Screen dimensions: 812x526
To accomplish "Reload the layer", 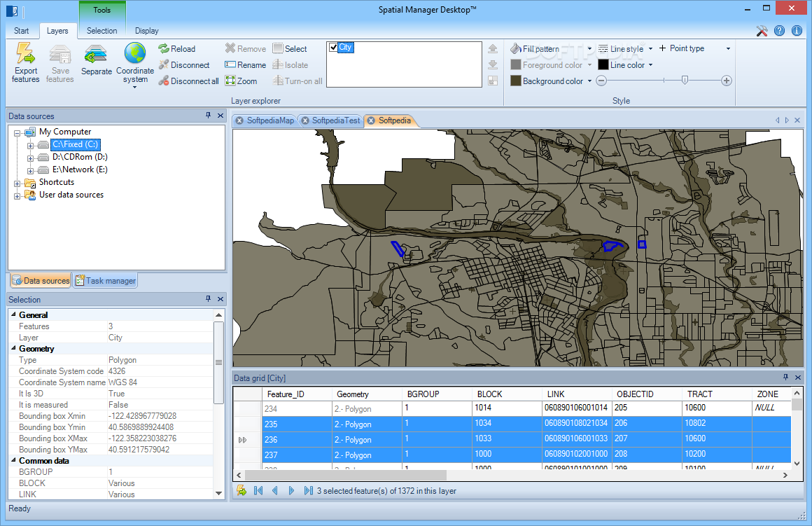I will [177, 49].
